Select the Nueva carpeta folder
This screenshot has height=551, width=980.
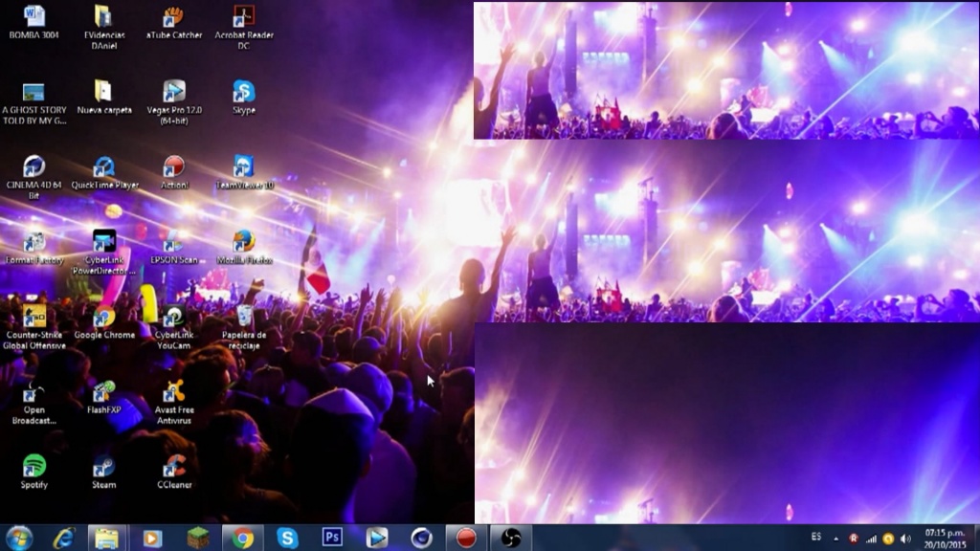(103, 93)
